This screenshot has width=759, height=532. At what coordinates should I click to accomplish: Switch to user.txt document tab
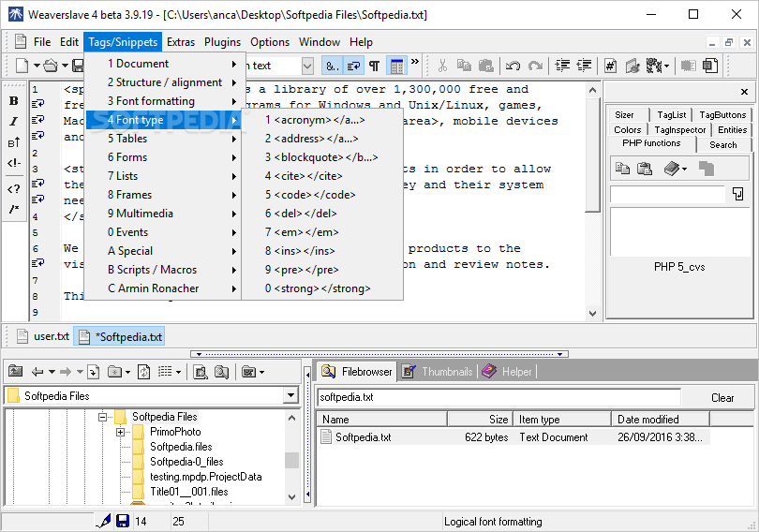point(42,336)
